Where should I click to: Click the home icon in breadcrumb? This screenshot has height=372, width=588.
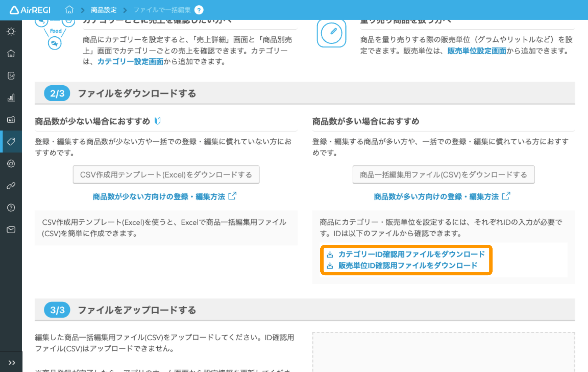coord(69,10)
